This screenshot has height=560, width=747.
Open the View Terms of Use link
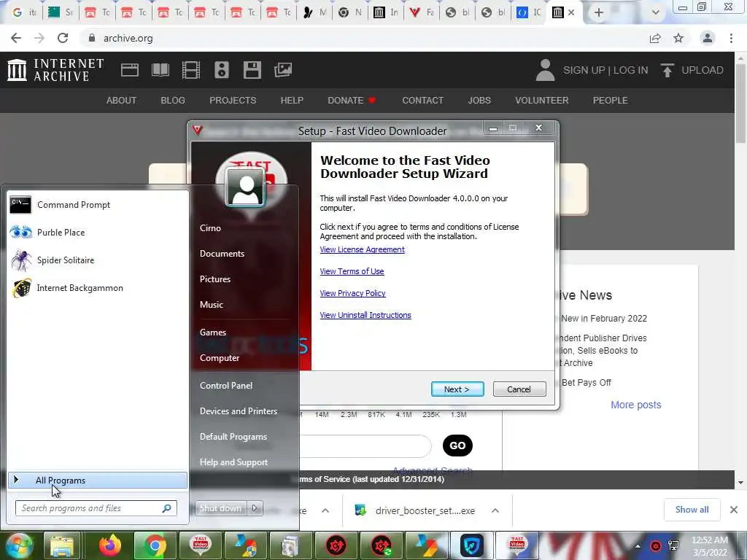point(352,271)
